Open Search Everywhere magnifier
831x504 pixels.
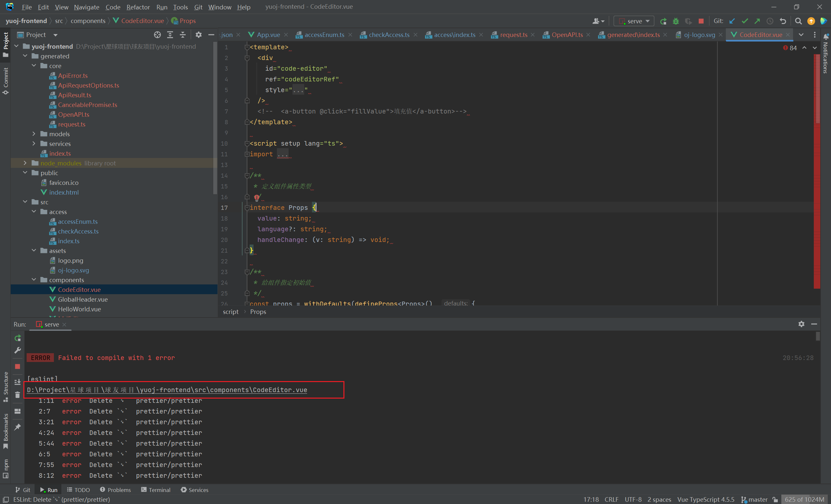[798, 21]
